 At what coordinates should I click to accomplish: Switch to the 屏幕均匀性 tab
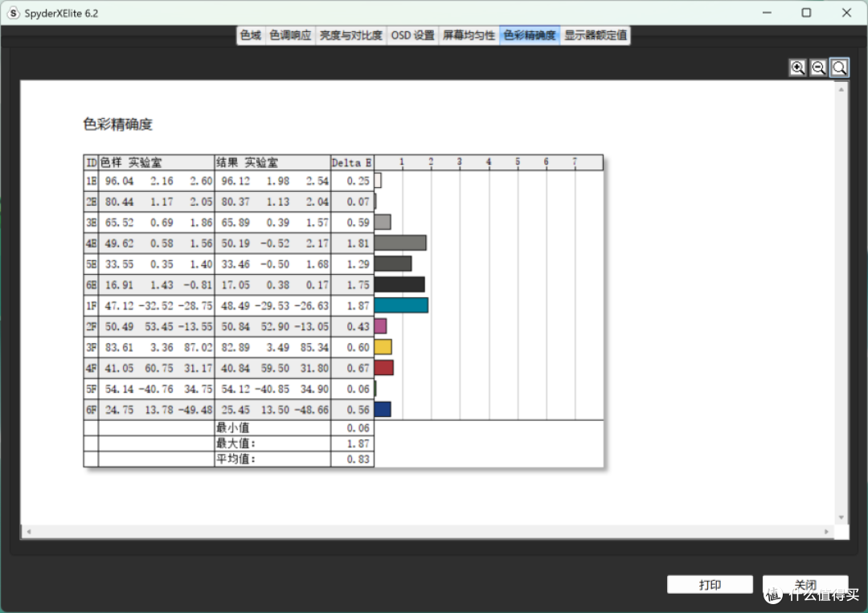tap(469, 35)
